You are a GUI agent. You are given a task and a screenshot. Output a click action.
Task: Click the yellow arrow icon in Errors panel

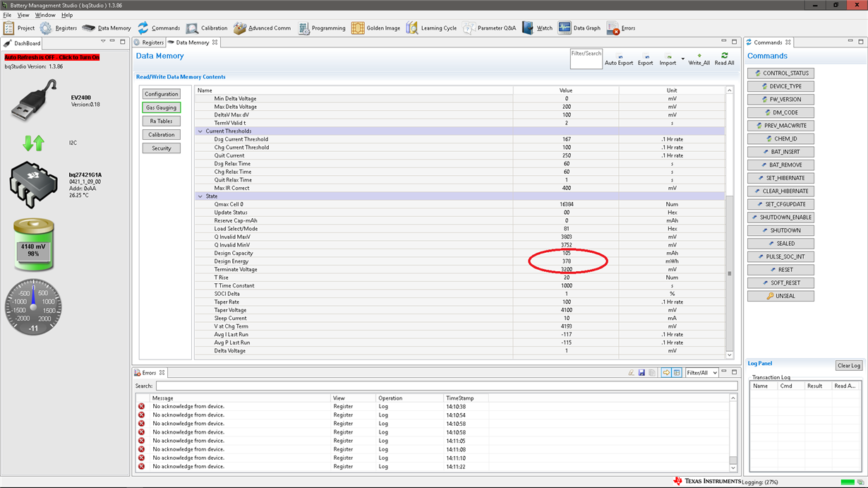click(666, 372)
